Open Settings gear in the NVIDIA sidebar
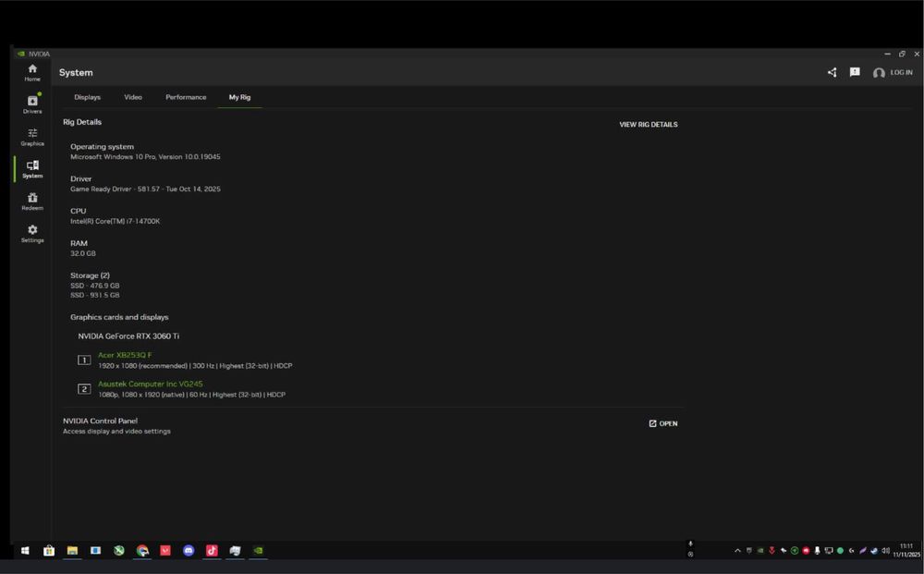Viewport: 924px width, 574px height. [32, 233]
